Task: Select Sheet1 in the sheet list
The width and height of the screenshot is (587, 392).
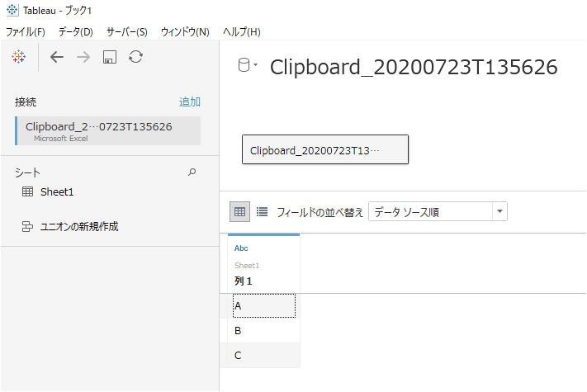Action: (x=57, y=192)
